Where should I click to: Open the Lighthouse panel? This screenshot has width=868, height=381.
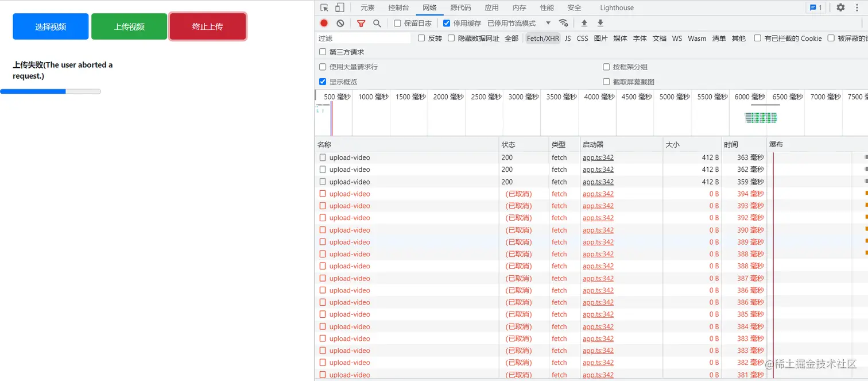616,7
